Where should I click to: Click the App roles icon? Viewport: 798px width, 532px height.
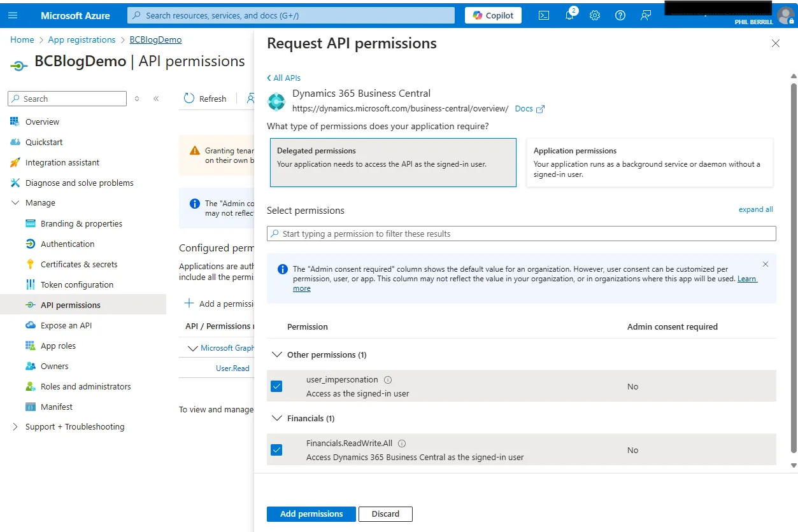coord(30,346)
